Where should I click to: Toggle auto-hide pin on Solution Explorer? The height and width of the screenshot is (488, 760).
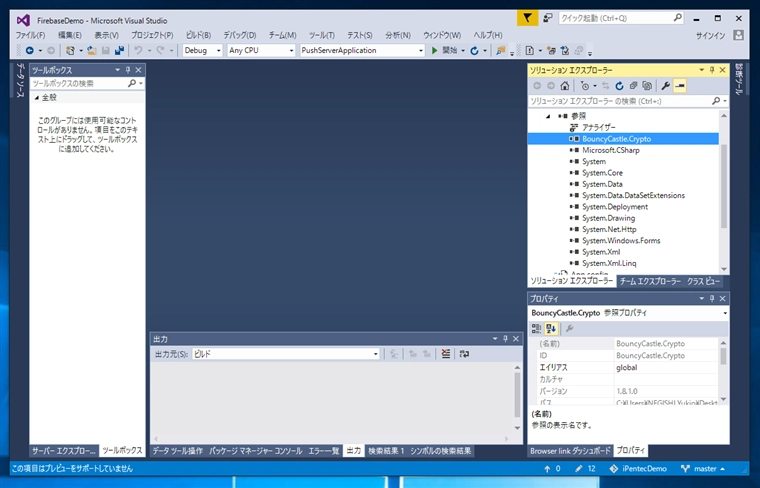point(712,70)
